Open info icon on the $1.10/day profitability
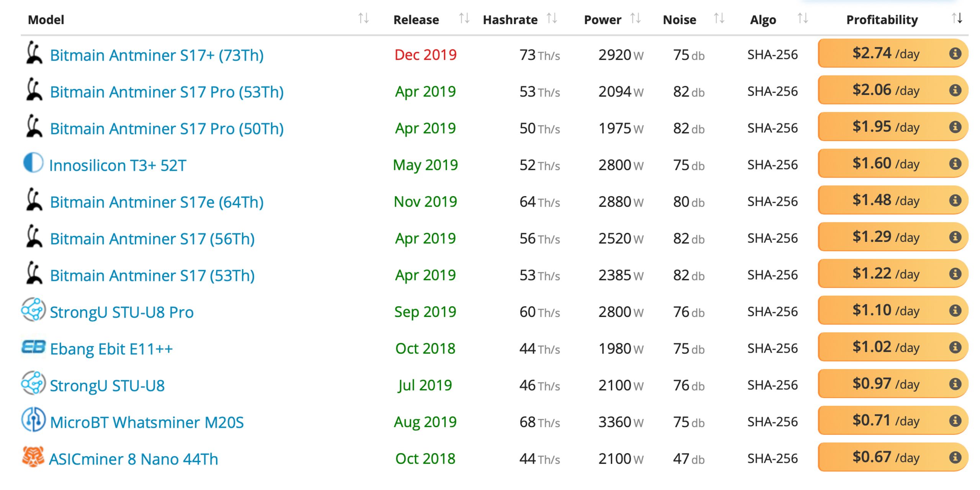 [x=955, y=310]
